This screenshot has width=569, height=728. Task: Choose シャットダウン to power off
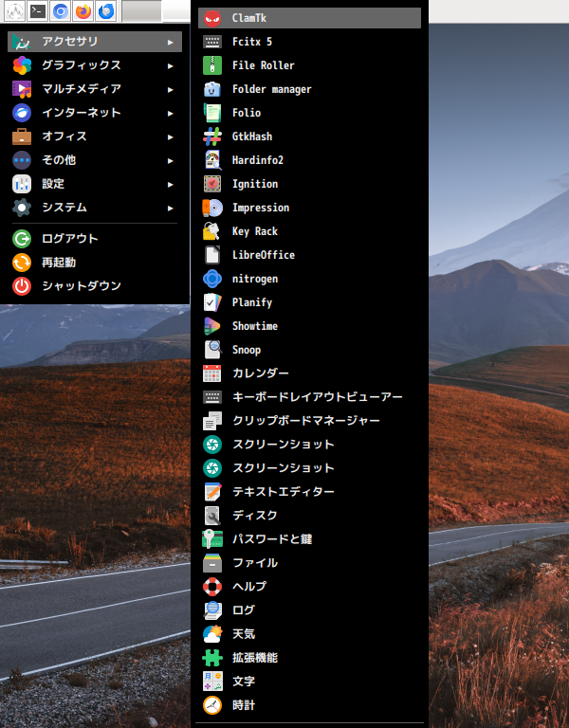[95, 286]
